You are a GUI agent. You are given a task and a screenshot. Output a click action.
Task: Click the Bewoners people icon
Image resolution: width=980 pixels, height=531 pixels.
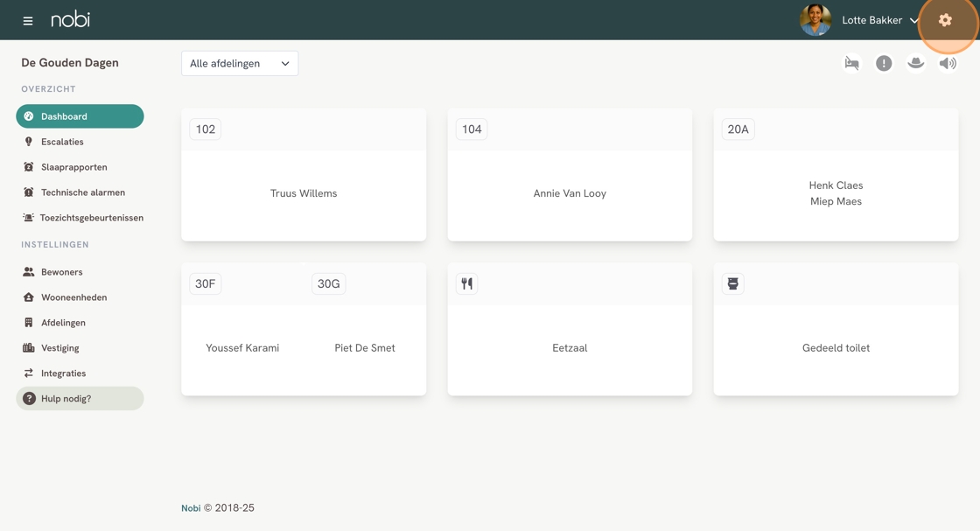click(x=29, y=272)
